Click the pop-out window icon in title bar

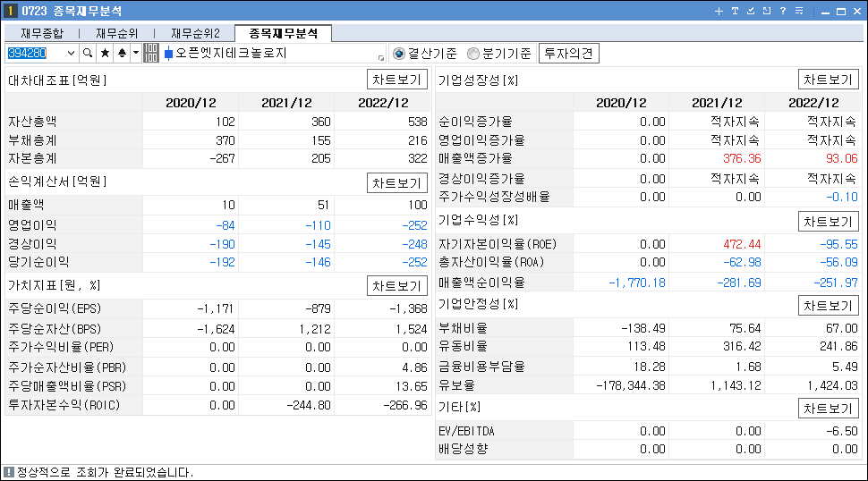tap(767, 11)
